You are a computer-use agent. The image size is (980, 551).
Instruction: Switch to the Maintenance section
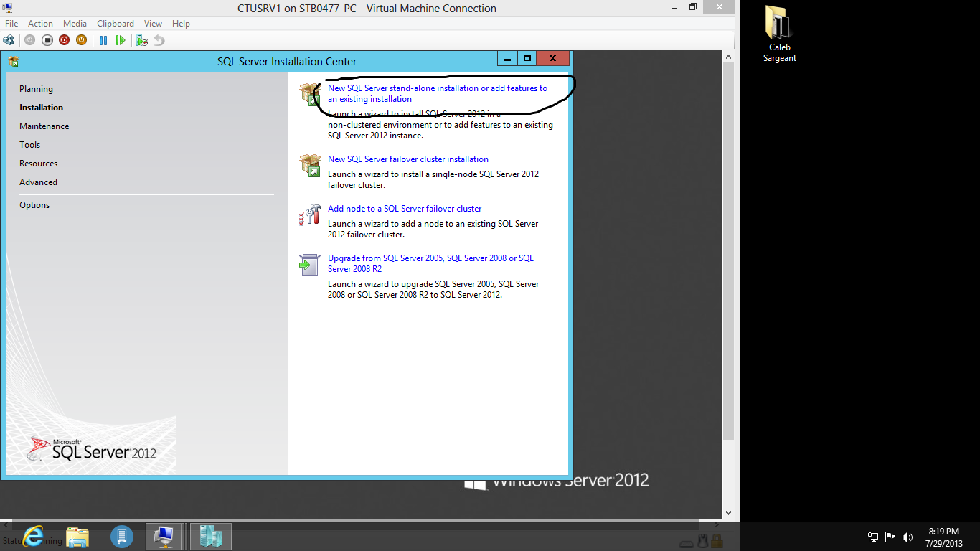pos(44,126)
